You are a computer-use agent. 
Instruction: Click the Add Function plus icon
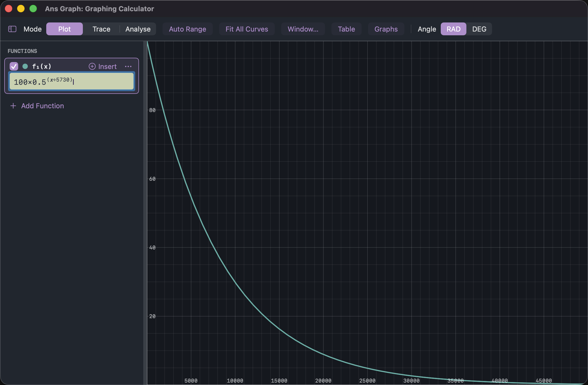(x=13, y=106)
